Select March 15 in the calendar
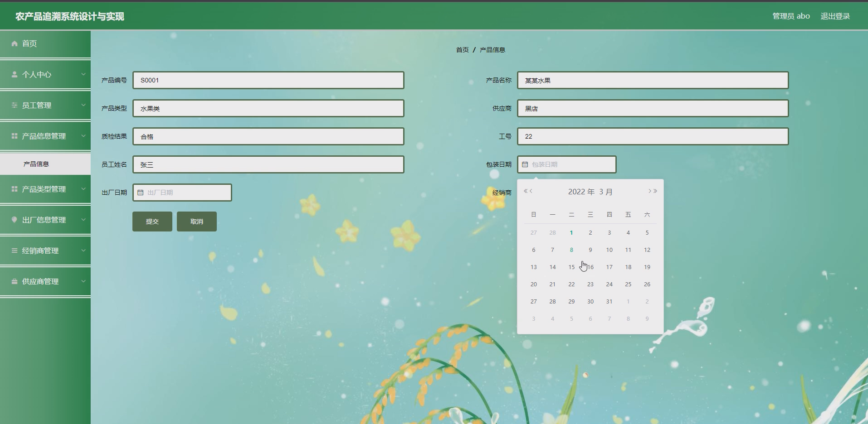 571,267
